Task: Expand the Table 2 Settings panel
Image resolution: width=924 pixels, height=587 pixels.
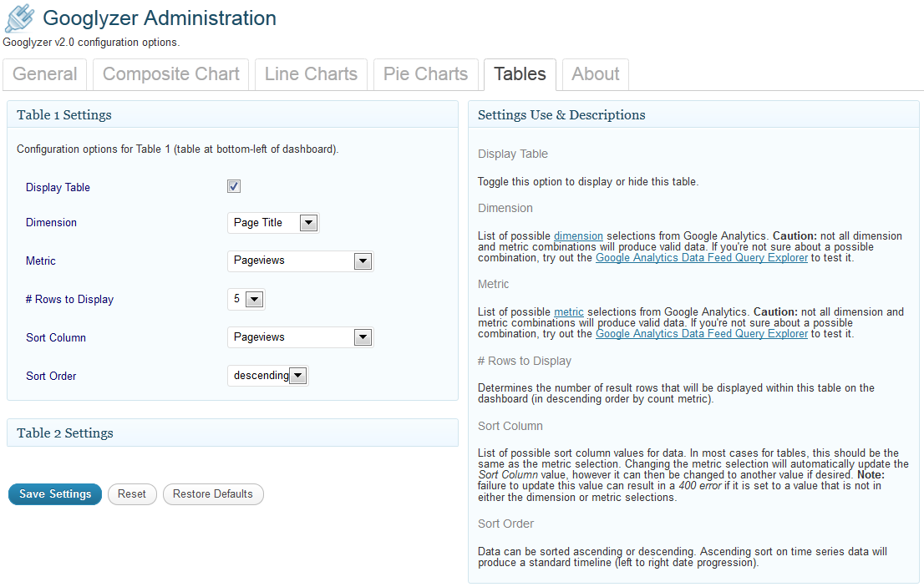Action: click(x=233, y=433)
